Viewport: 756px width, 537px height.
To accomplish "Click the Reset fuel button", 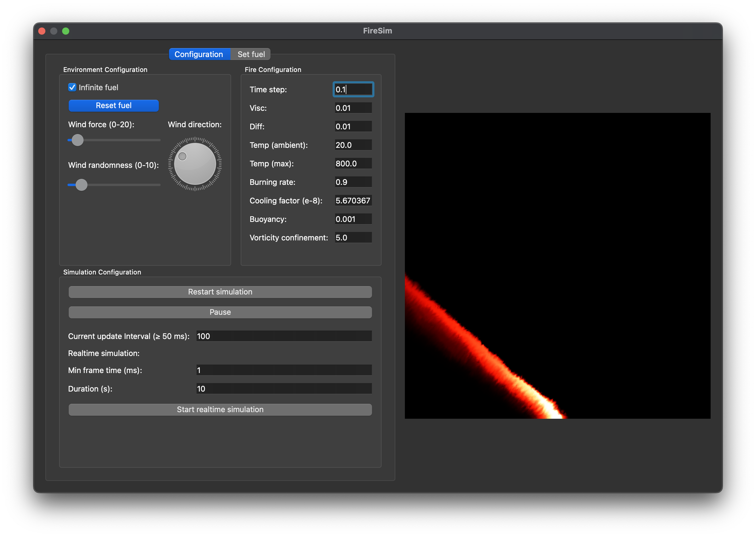I will pyautogui.click(x=113, y=105).
